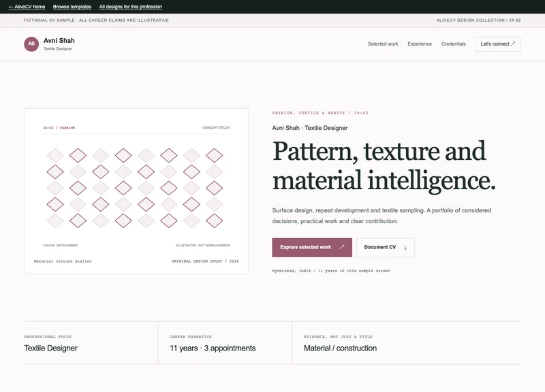Click the Let's connect button

coord(498,44)
